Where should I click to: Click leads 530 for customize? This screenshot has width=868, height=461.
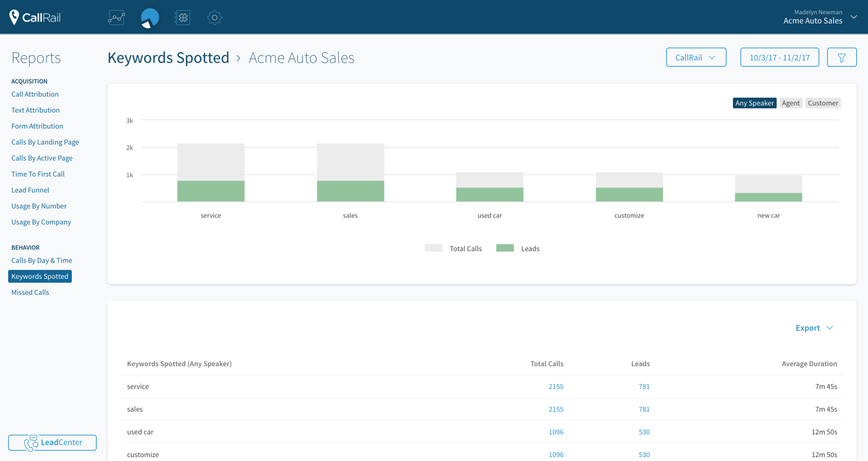644,454
